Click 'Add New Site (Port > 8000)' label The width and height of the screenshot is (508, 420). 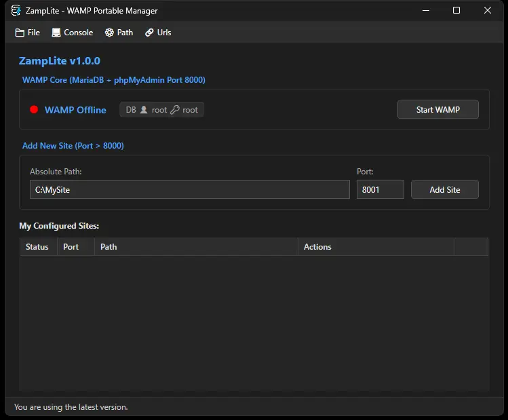pos(73,146)
